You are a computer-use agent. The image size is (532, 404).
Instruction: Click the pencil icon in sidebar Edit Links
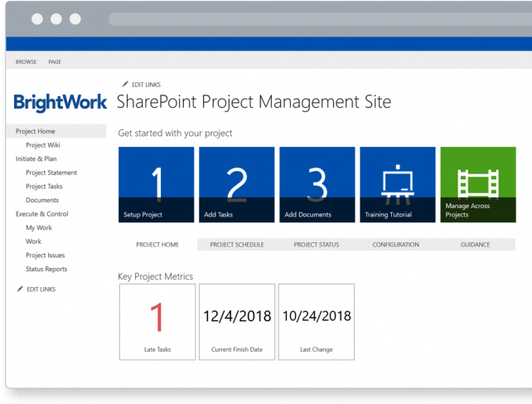20,289
